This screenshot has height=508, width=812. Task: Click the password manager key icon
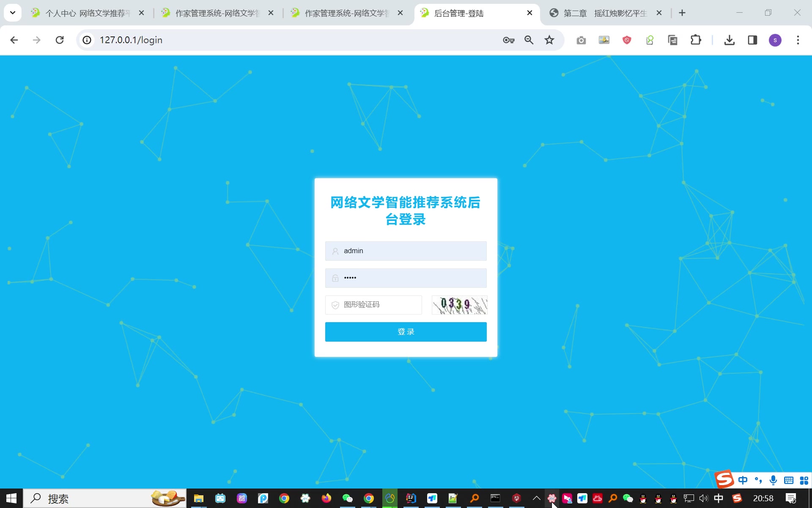click(x=507, y=40)
